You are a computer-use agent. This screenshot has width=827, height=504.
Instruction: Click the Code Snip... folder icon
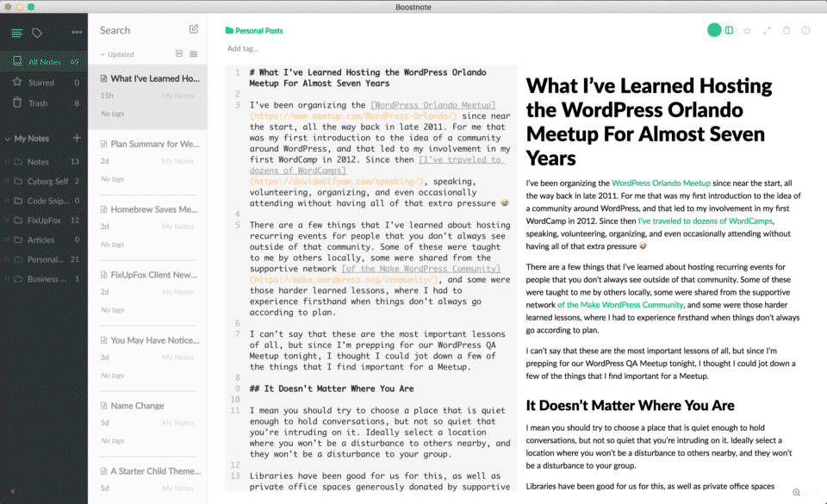tap(18, 201)
